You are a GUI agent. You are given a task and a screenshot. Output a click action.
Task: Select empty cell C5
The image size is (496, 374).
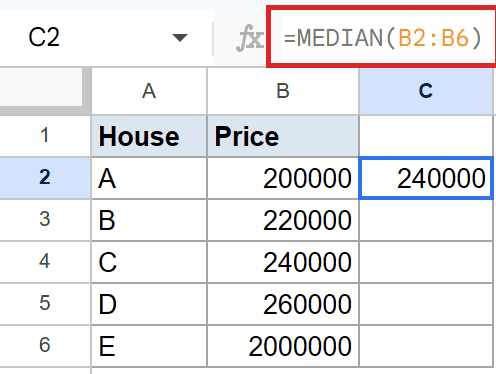pos(426,304)
